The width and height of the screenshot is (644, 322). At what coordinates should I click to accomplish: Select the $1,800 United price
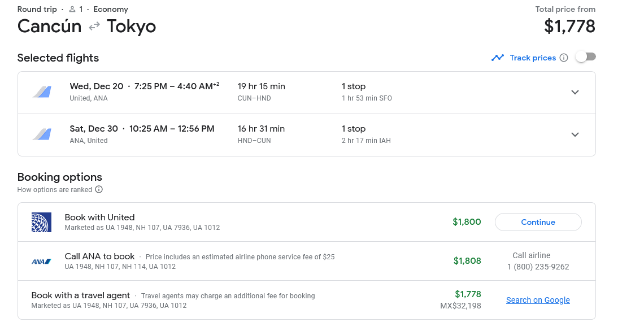(x=467, y=222)
